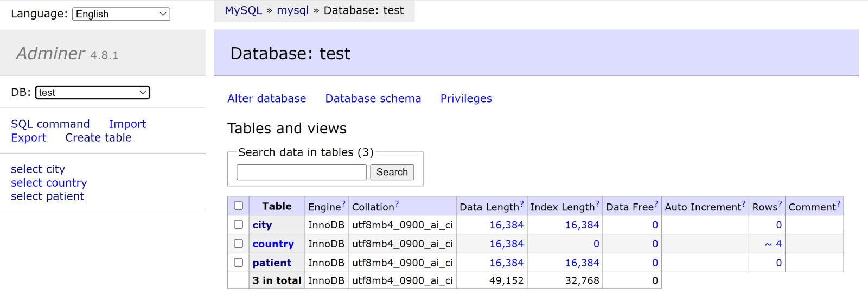
Task: Open the Rows column help question mark
Action: click(780, 204)
